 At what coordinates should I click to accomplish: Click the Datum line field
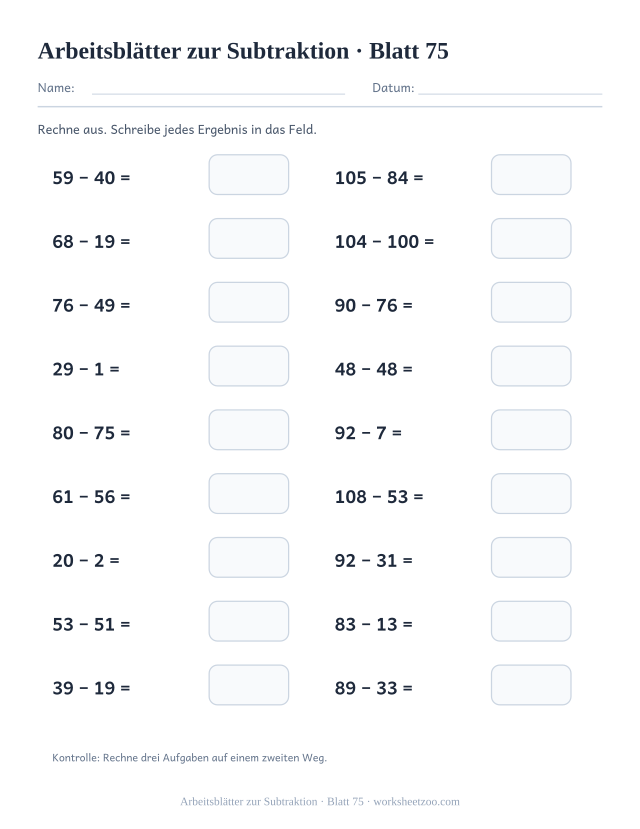pos(510,88)
